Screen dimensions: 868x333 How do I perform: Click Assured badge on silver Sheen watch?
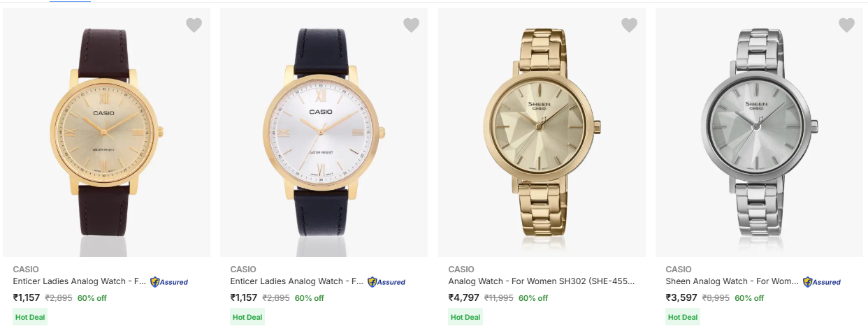pyautogui.click(x=822, y=282)
